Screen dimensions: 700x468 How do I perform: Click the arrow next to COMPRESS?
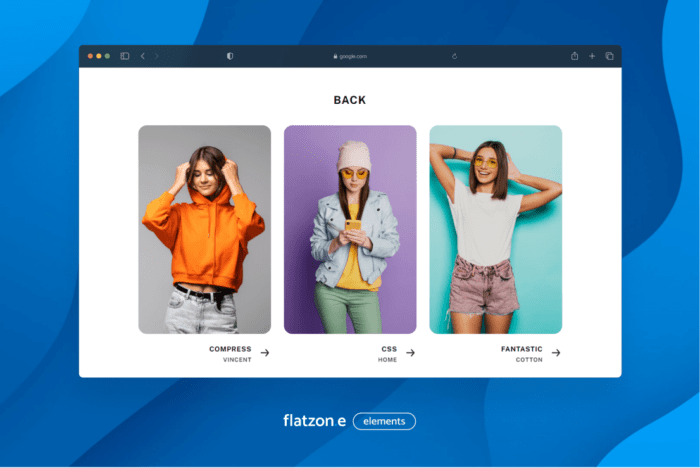(265, 353)
